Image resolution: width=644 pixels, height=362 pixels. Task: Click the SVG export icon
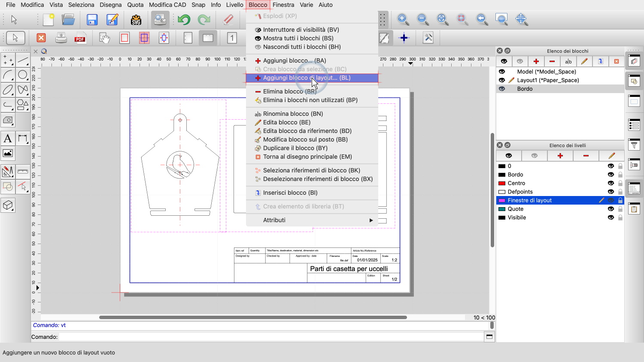click(x=136, y=20)
